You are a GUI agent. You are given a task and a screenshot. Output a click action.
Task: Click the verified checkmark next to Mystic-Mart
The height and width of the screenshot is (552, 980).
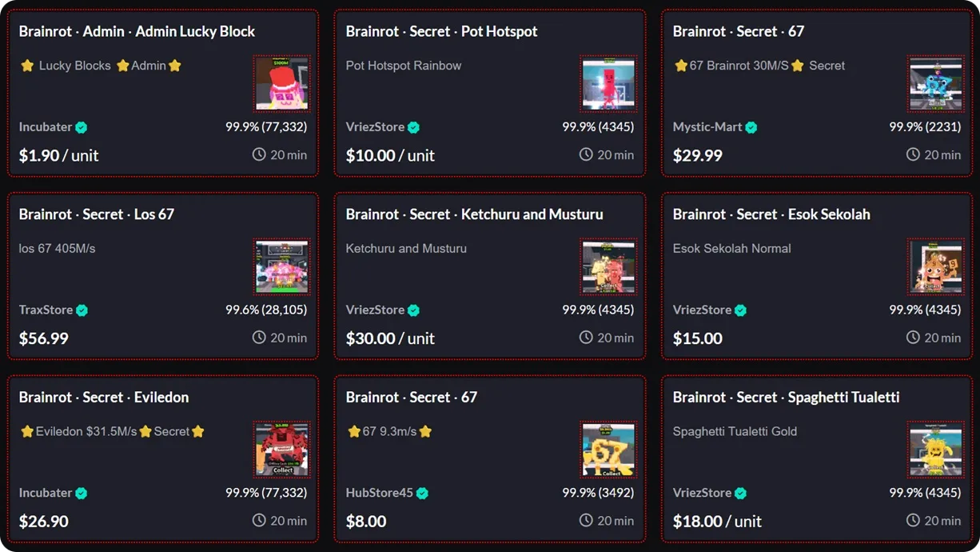click(x=753, y=126)
